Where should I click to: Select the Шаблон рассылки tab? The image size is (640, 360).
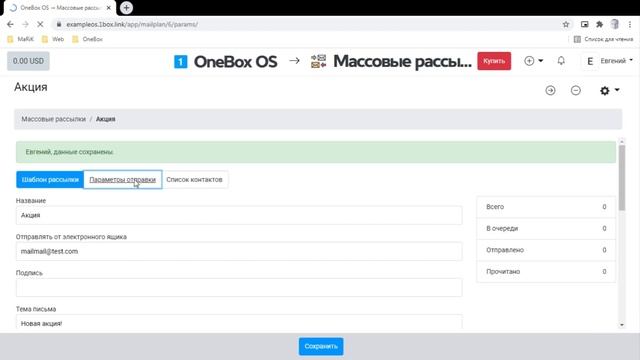[50, 180]
